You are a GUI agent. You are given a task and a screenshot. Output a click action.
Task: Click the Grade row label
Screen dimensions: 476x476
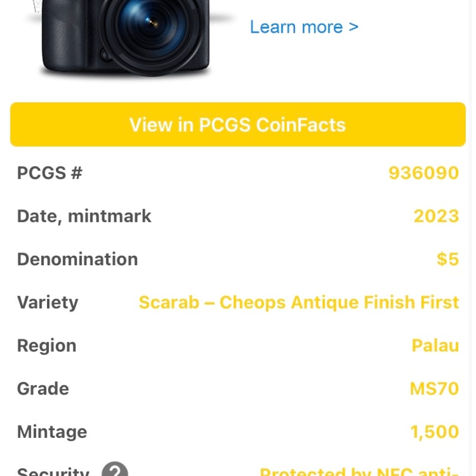click(x=42, y=388)
